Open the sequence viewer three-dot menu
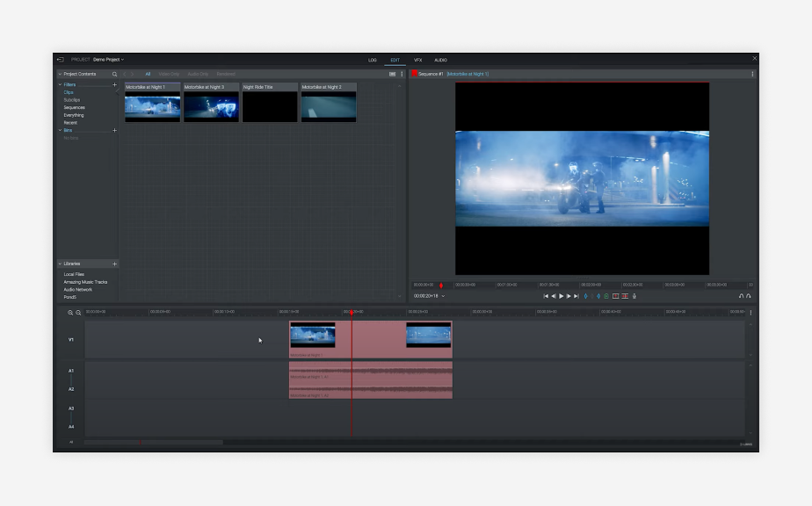812x506 pixels. coord(752,74)
